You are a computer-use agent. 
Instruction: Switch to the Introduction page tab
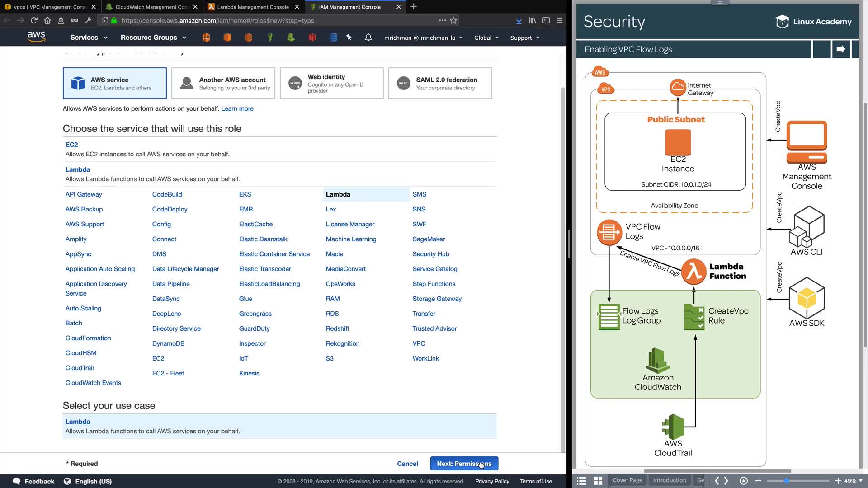point(669,480)
